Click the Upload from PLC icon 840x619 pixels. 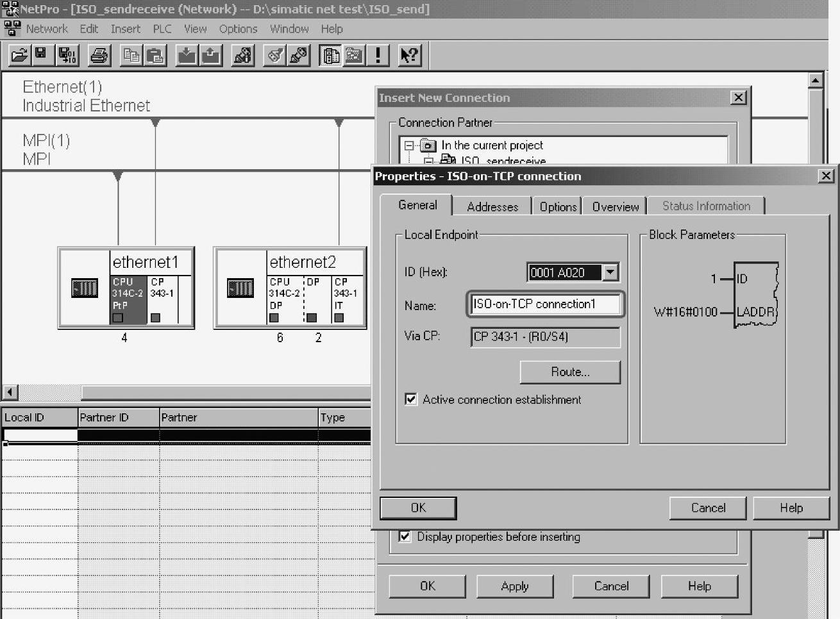coord(210,55)
